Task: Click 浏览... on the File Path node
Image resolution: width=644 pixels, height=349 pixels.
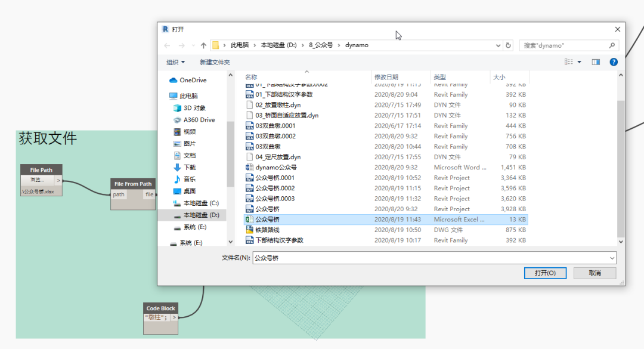Action: (x=38, y=180)
